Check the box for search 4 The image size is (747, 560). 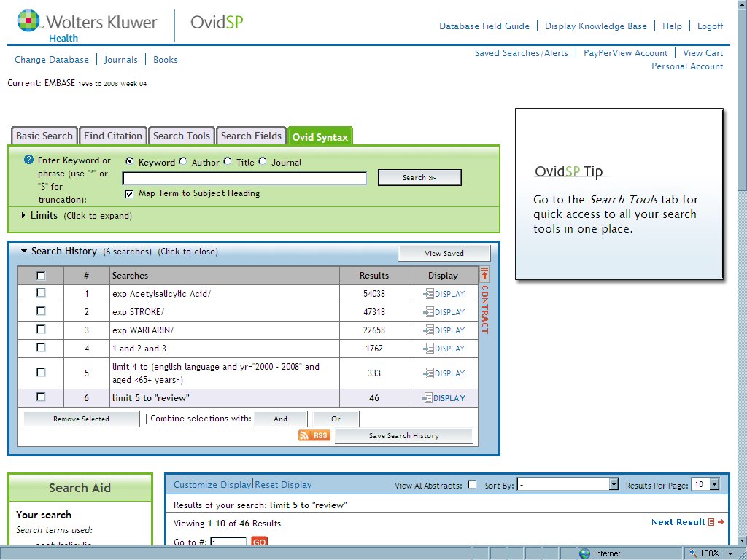click(x=41, y=347)
